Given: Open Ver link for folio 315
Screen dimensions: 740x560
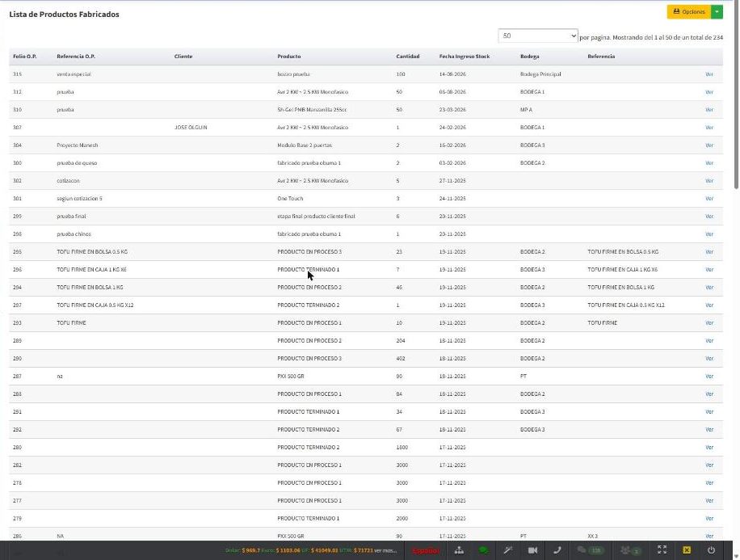Looking at the screenshot, I should pos(708,74).
